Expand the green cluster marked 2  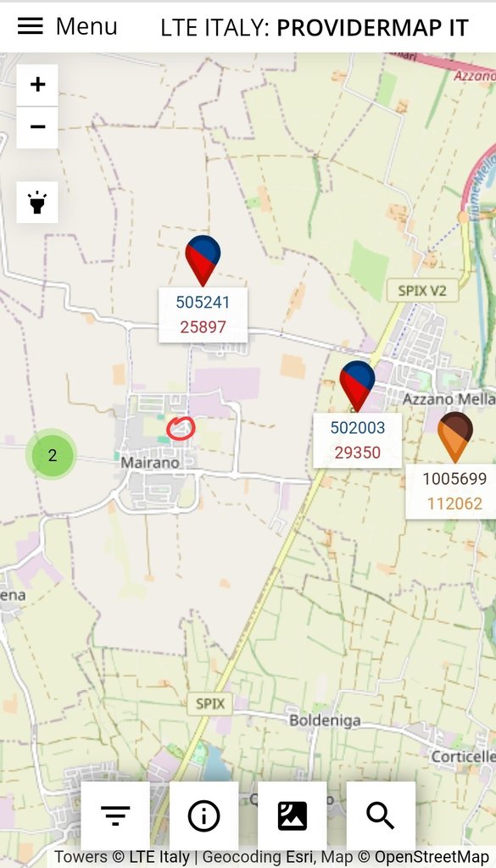(x=52, y=455)
